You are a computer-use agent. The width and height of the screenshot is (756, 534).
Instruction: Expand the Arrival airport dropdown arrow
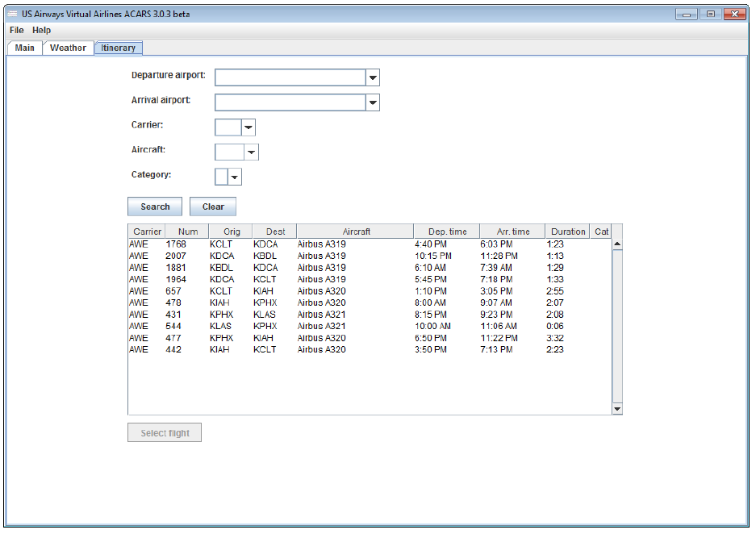[x=373, y=102]
